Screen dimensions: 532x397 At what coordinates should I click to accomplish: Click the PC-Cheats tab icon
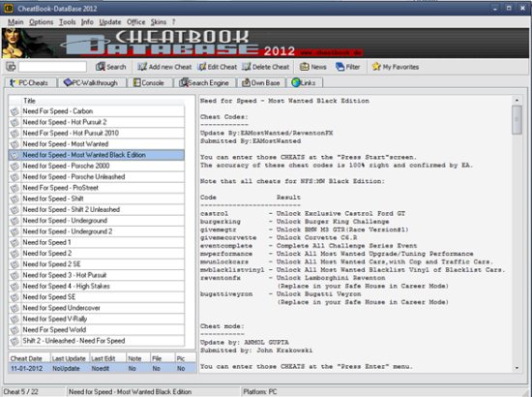pyautogui.click(x=13, y=82)
